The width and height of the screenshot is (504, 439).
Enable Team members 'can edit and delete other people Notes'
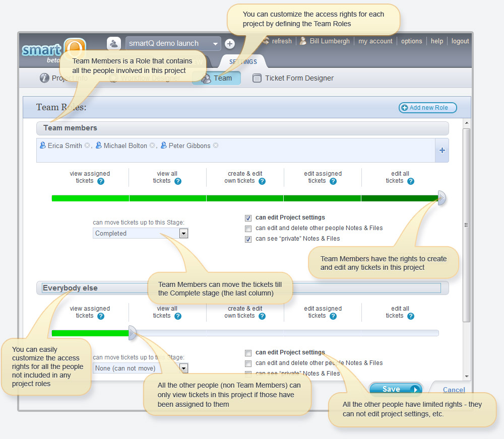[x=248, y=229]
